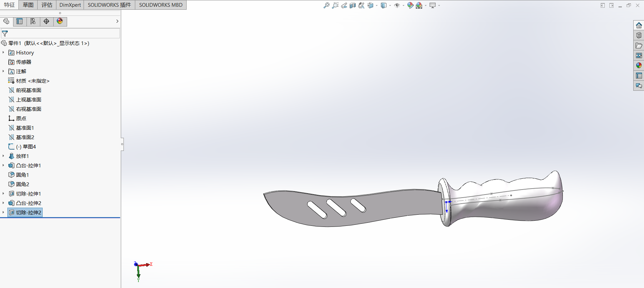Open Appearances, Scenes and Decals pane
644x288 pixels.
pyautogui.click(x=639, y=66)
